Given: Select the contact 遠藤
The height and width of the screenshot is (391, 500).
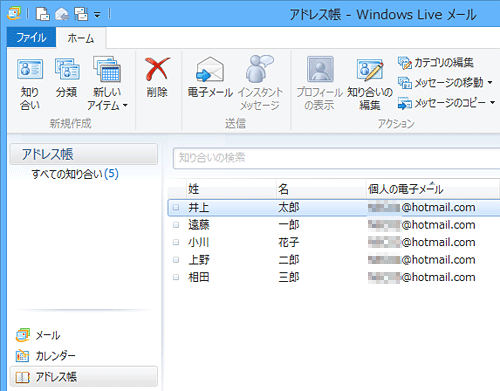Looking at the screenshot, I should [x=199, y=225].
